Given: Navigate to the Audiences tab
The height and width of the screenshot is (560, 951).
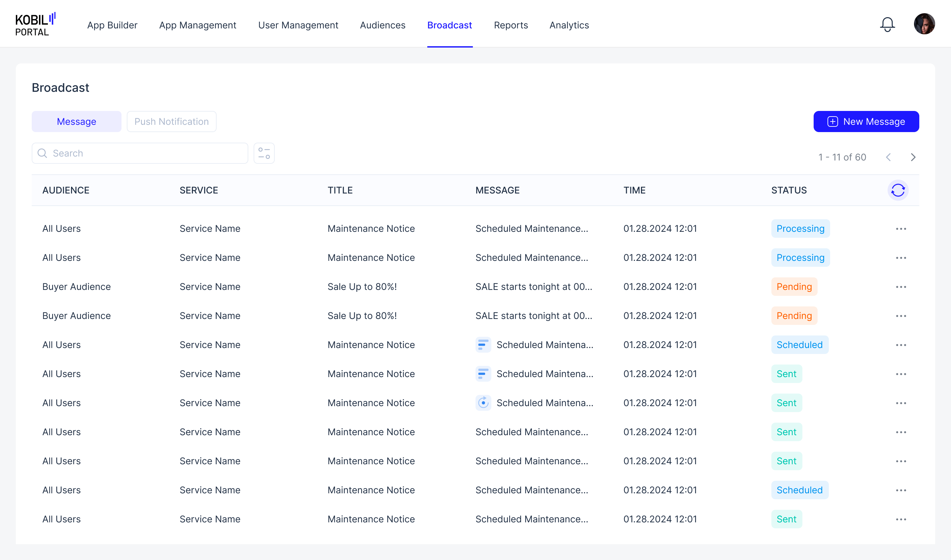Looking at the screenshot, I should pyautogui.click(x=382, y=25).
